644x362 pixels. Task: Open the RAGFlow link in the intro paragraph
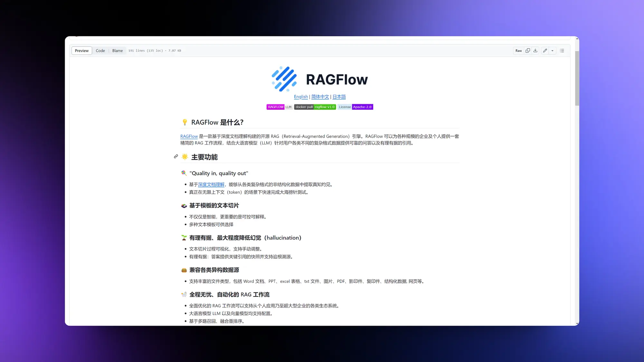click(189, 136)
